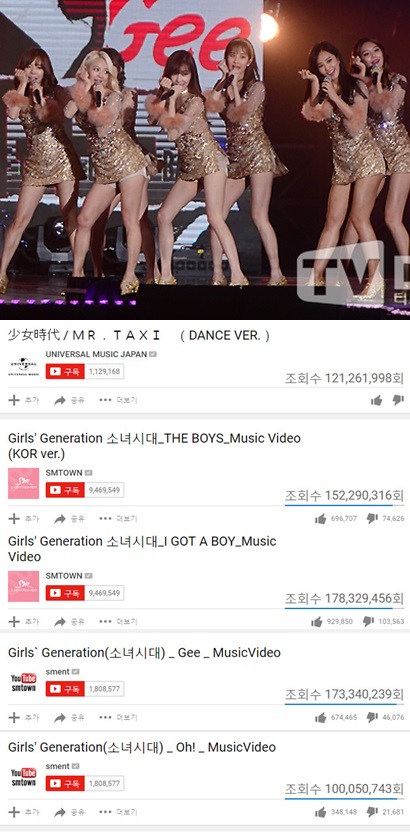This screenshot has width=410, height=835.
Task: Open the pink SMTOWN avatar beside THE BOYS
Action: pyautogui.click(x=23, y=484)
